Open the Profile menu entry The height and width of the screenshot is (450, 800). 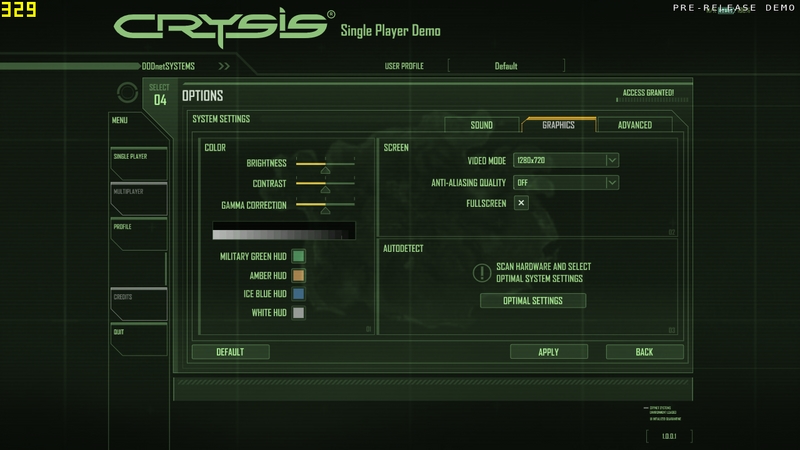[x=139, y=234]
